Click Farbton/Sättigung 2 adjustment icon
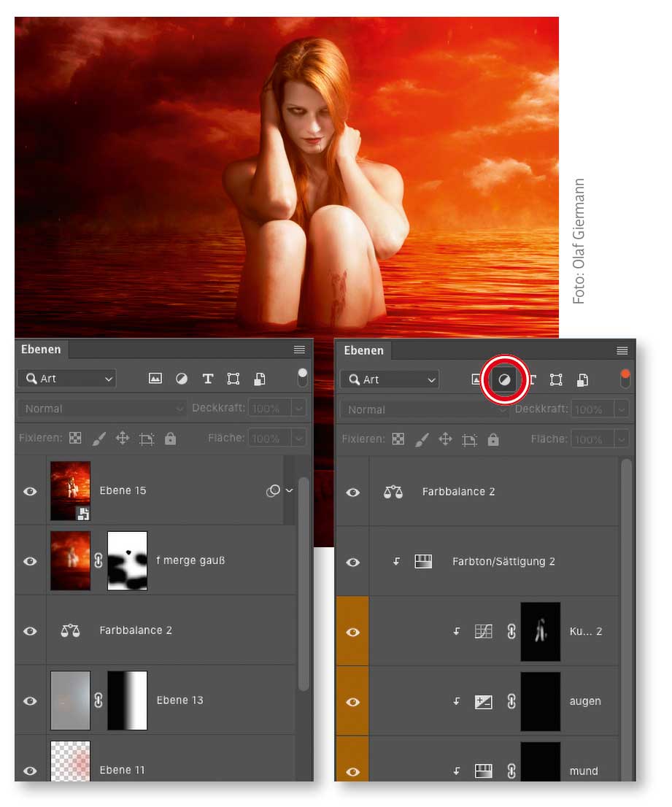This screenshot has height=807, width=672. (423, 562)
